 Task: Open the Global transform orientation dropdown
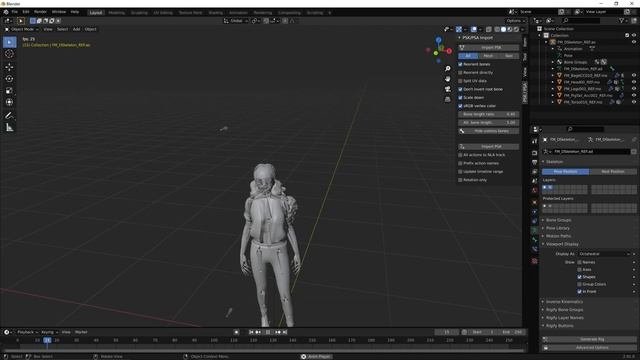236,21
